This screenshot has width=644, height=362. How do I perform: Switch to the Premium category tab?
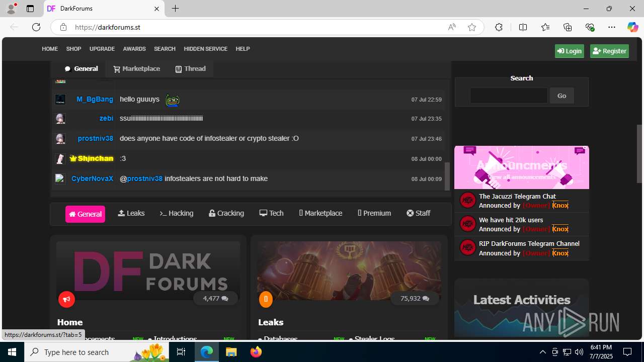point(374,213)
